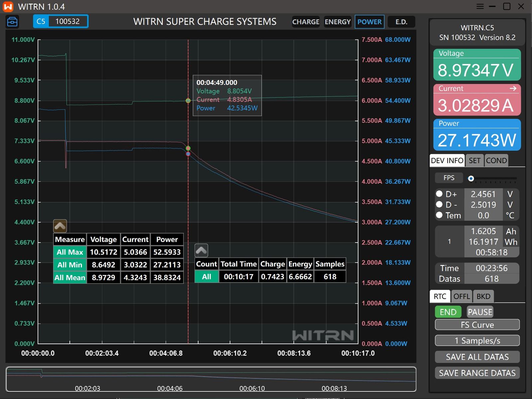Viewport: 532px width, 399px height.
Task: Click the WITRN logo in title bar
Action: (8, 7)
